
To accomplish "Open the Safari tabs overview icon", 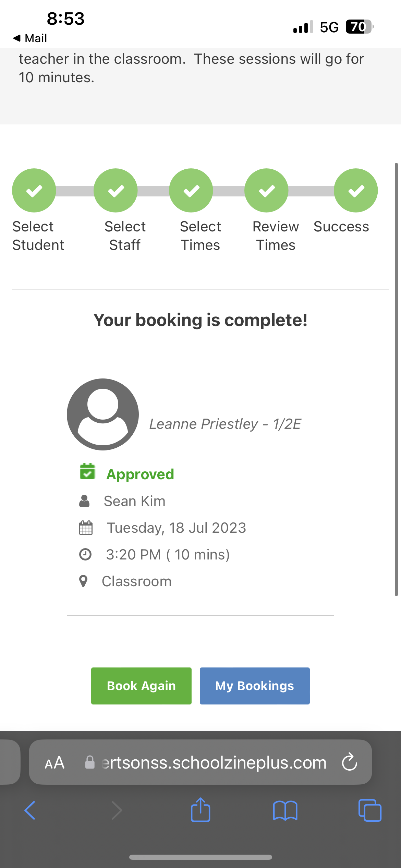I will click(369, 810).
